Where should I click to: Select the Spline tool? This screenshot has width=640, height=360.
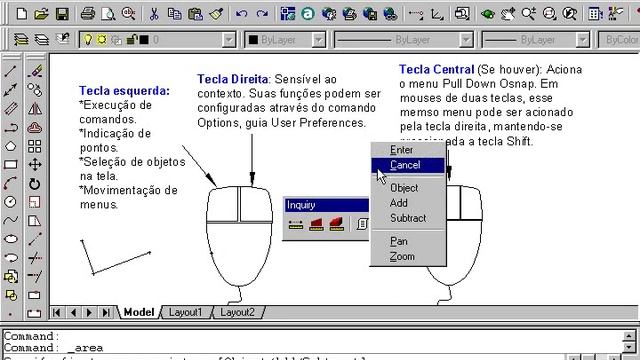click(10, 220)
